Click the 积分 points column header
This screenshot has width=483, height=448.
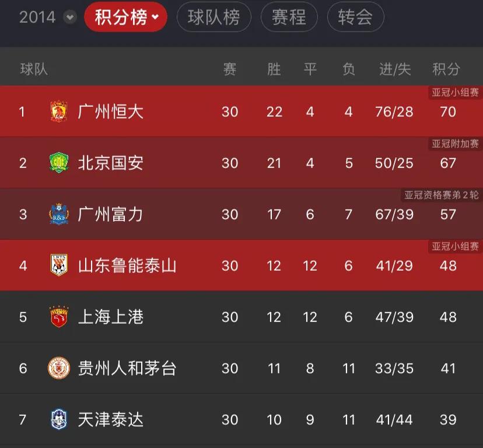pos(446,69)
